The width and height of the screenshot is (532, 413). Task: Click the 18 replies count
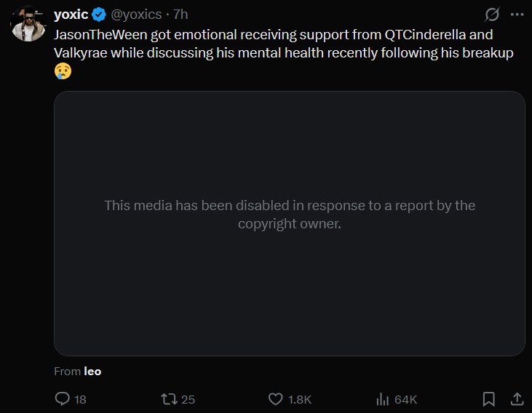pyautogui.click(x=80, y=399)
